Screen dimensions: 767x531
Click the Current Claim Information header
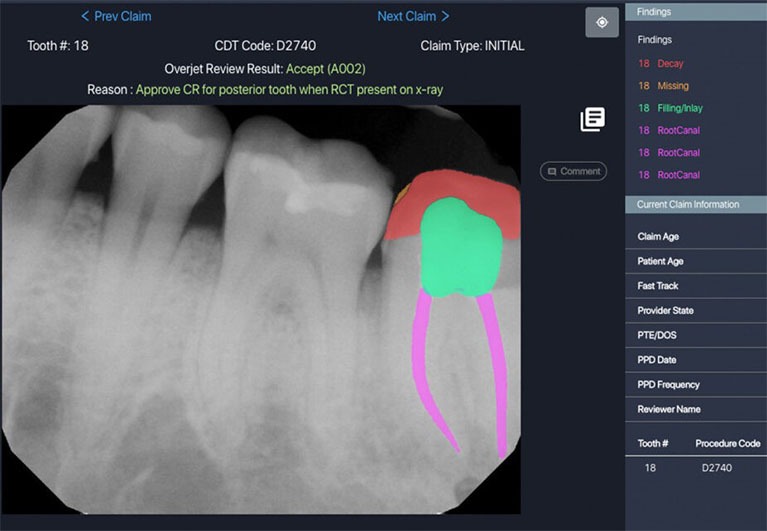pos(696,204)
